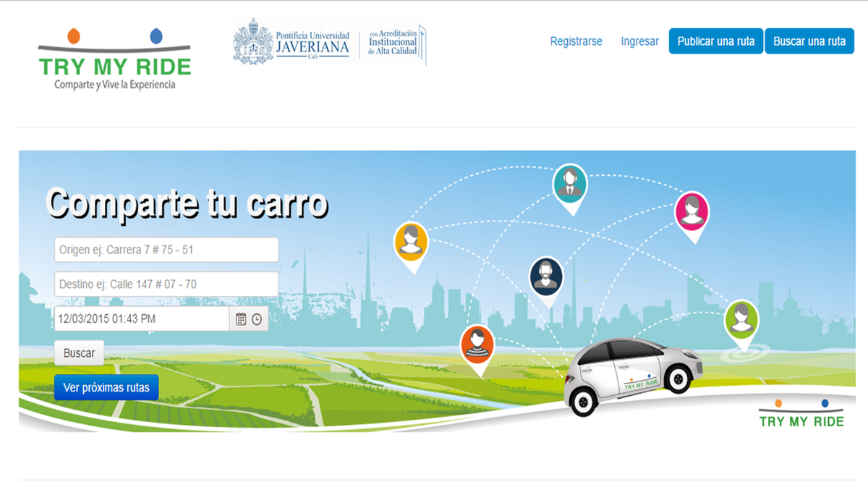This screenshot has width=868, height=490.
Task: Click the dark blue bearded avatar pin
Action: click(546, 282)
